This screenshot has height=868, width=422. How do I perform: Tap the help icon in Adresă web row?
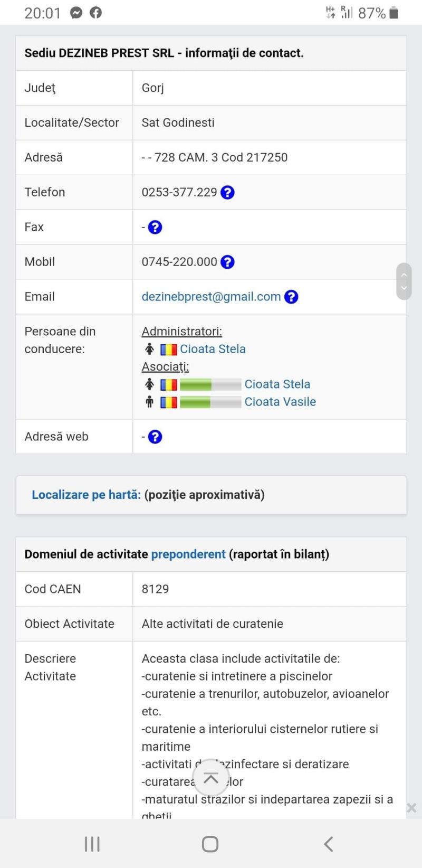click(x=155, y=437)
